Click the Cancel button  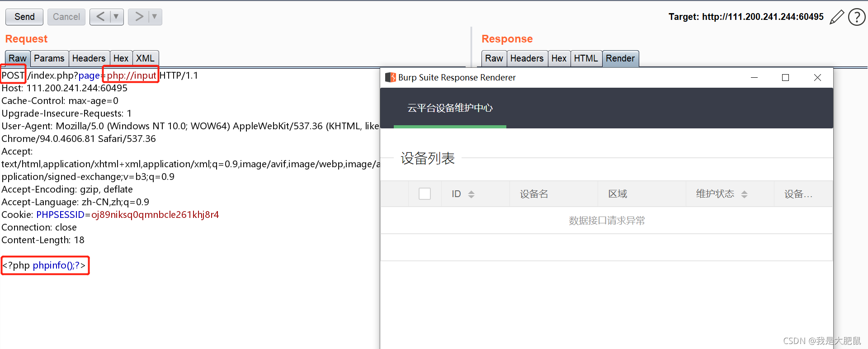pos(66,17)
